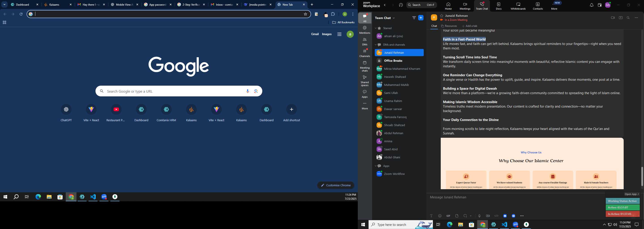
Task: Switch to Zoom Meetings tab
Action: point(465,6)
